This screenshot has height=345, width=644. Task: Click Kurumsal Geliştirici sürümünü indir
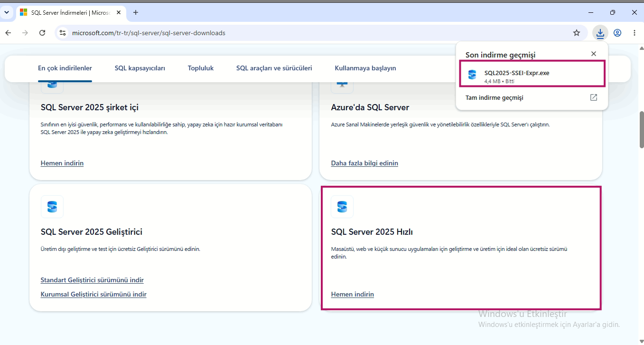click(x=93, y=294)
